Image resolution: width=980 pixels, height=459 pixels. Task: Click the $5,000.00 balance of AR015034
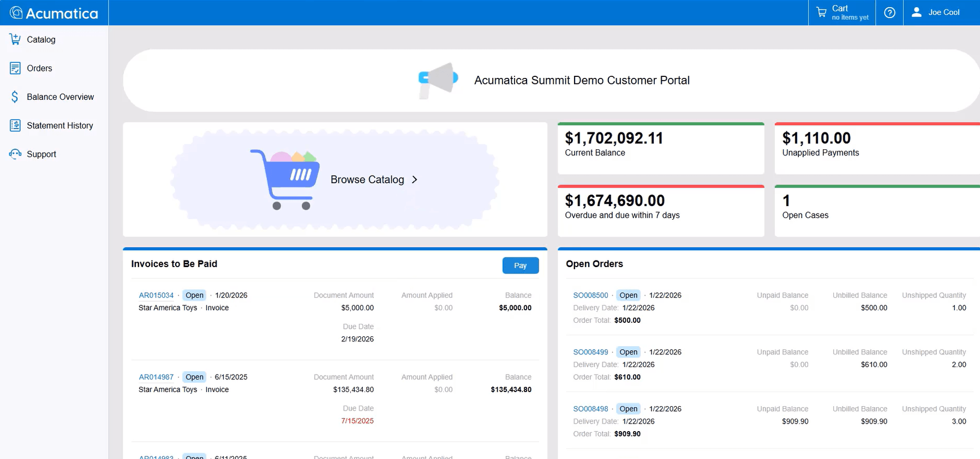pos(515,307)
